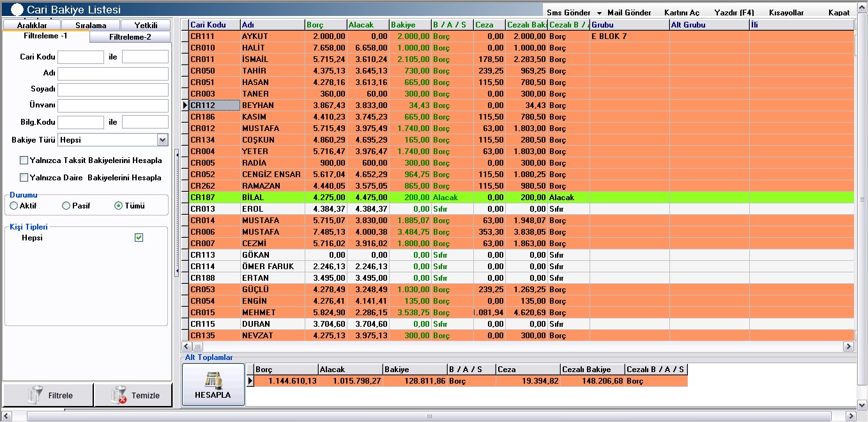Click the first Bilg.Kodu input field
This screenshot has height=422, width=868.
[x=81, y=122]
